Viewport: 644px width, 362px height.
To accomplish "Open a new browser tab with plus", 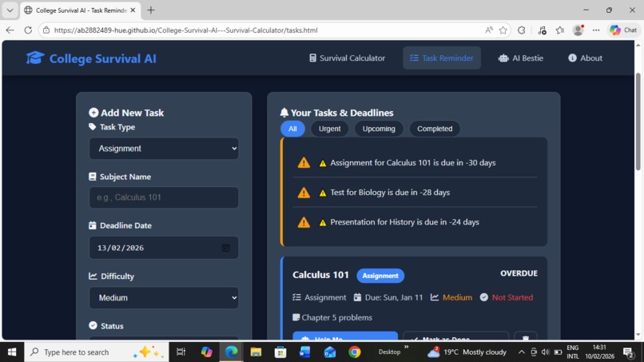I will 151,10.
